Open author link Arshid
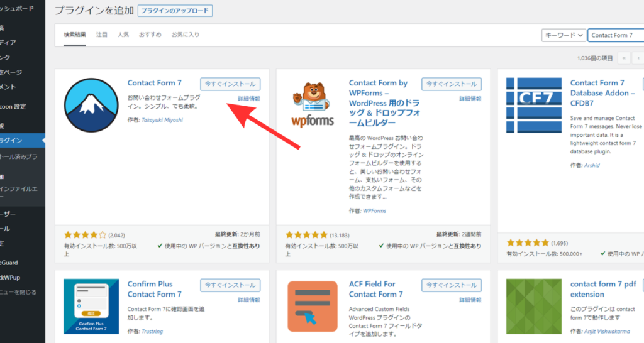Screen dimensions: 644x343 coord(592,165)
